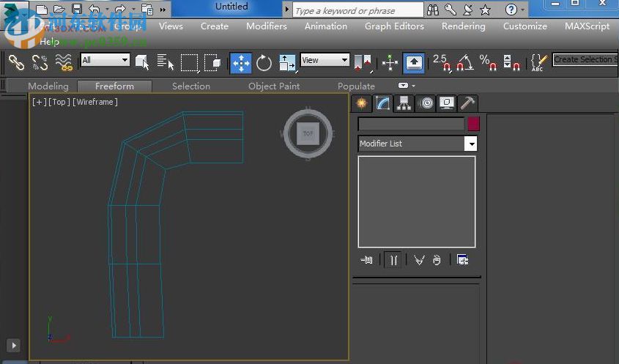This screenshot has height=364, width=619.
Task: Click the viewport [+] menu label
Action: coord(40,102)
